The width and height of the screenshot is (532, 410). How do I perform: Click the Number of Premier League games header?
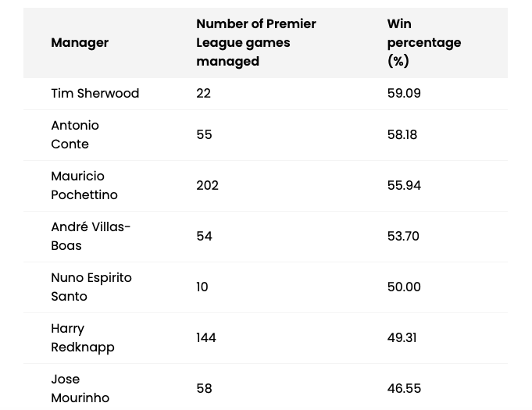(x=255, y=43)
